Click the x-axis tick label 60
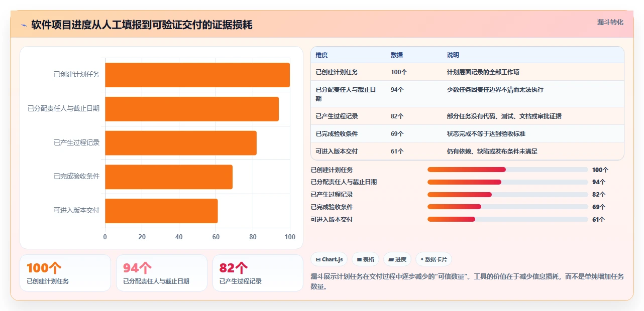Image resolution: width=644 pixels, height=311 pixels. tap(216, 237)
